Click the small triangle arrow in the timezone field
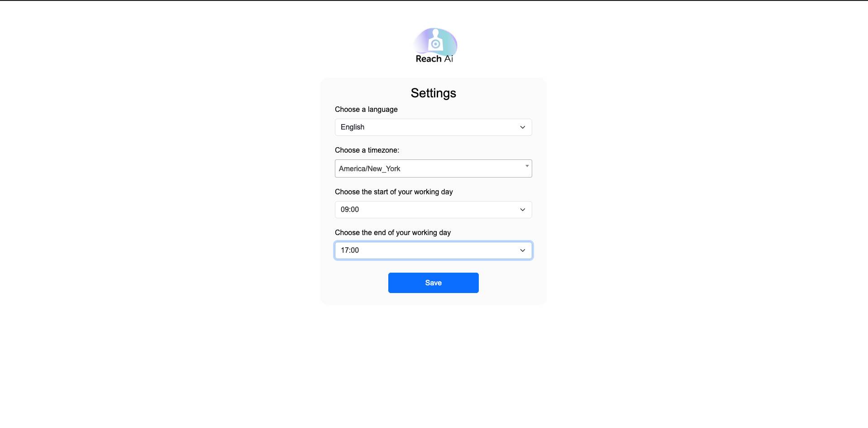 pos(527,166)
